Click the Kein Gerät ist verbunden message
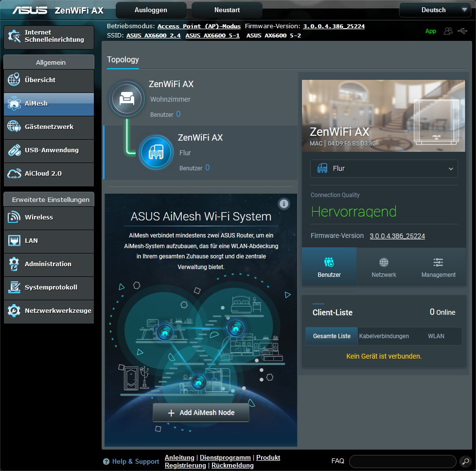This screenshot has width=476, height=471. click(x=384, y=356)
